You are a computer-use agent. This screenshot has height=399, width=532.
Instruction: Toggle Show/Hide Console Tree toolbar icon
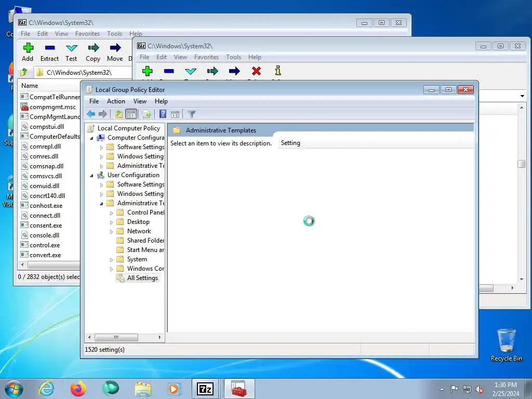131,114
